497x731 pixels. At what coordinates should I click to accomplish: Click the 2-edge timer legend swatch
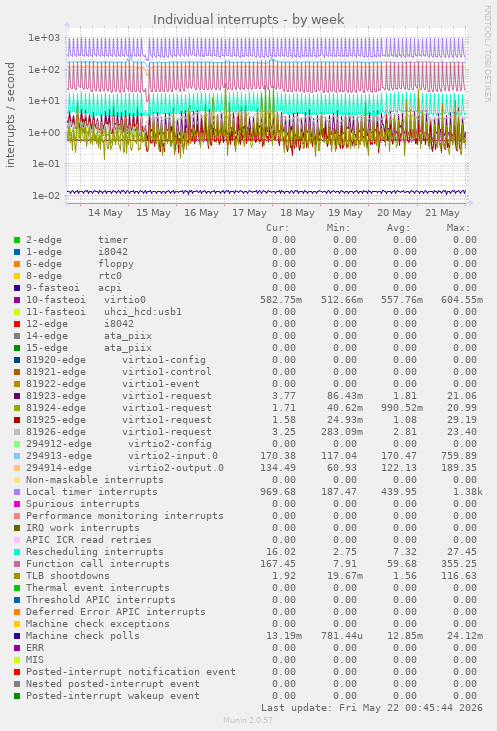point(17,240)
